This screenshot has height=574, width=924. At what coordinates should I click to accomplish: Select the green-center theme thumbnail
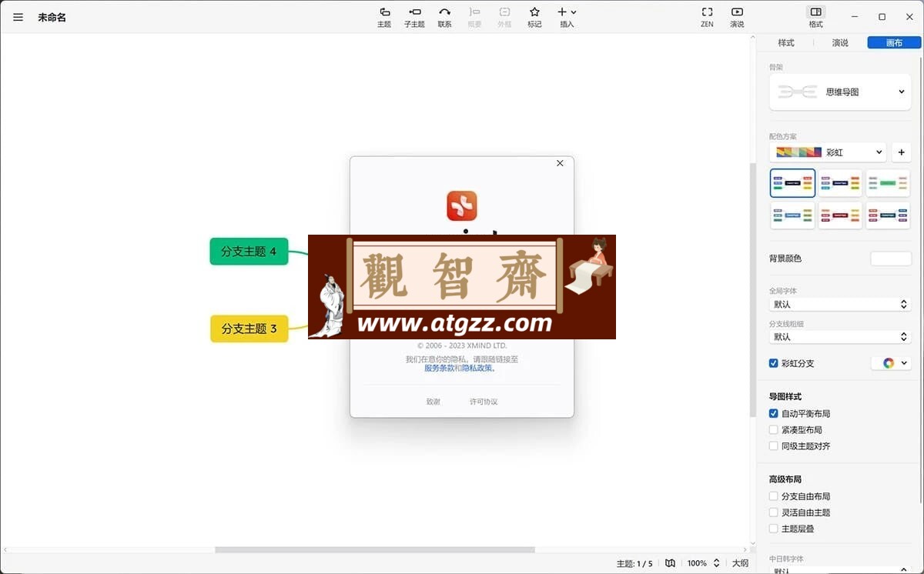click(888, 183)
